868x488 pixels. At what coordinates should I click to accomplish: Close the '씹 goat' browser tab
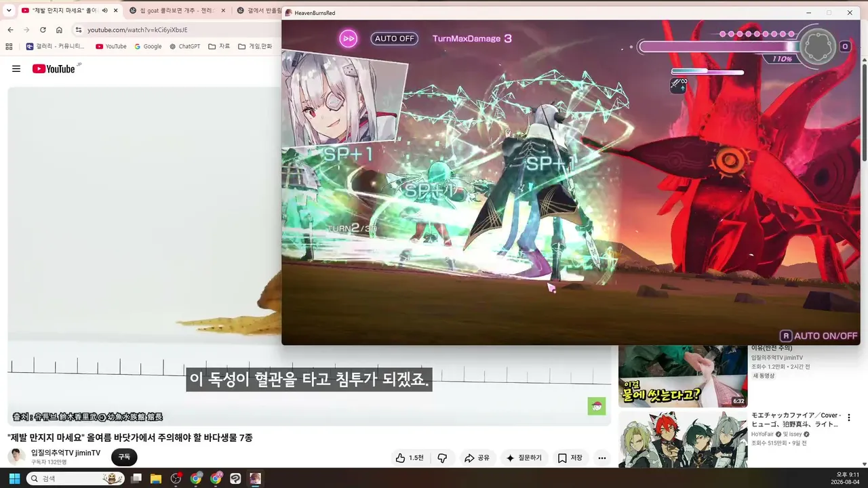(x=224, y=11)
